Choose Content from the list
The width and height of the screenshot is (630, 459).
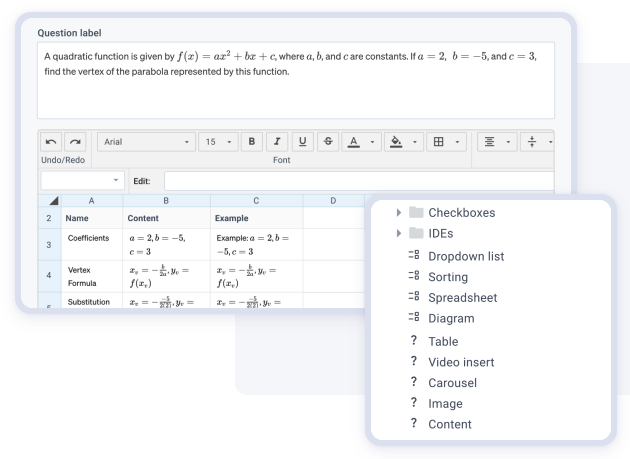pyautogui.click(x=450, y=424)
